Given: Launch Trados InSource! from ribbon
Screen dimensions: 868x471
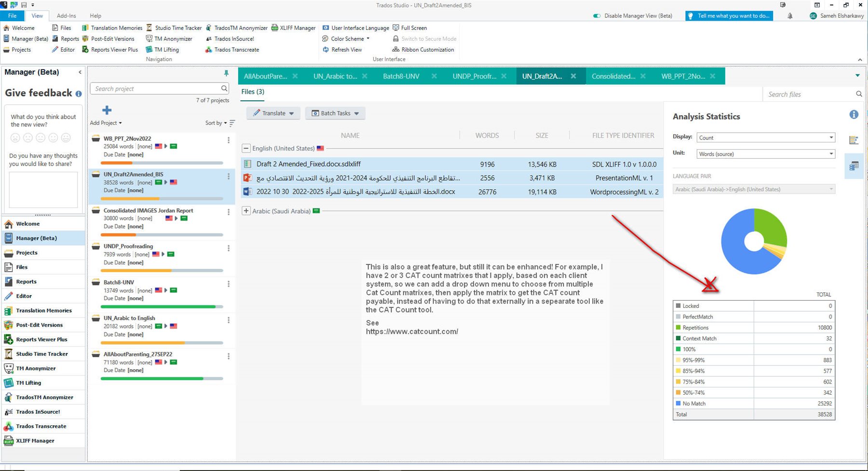Looking at the screenshot, I should 230,39.
